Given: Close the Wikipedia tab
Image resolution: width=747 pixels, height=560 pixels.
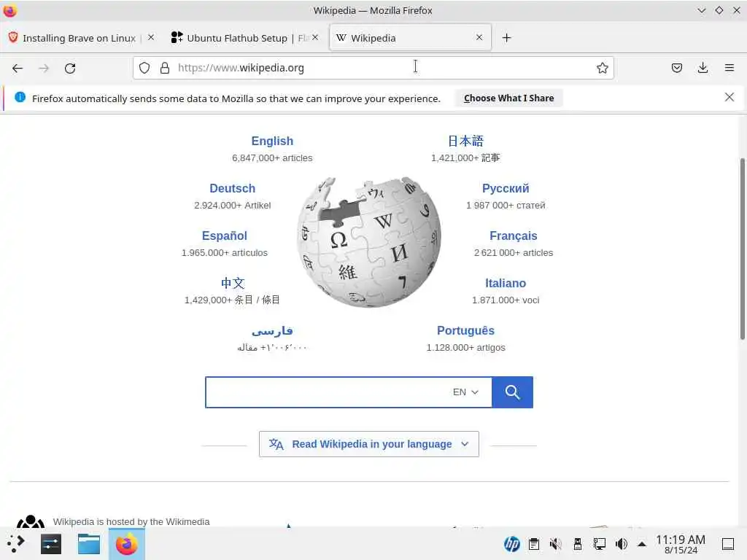Looking at the screenshot, I should click(479, 37).
